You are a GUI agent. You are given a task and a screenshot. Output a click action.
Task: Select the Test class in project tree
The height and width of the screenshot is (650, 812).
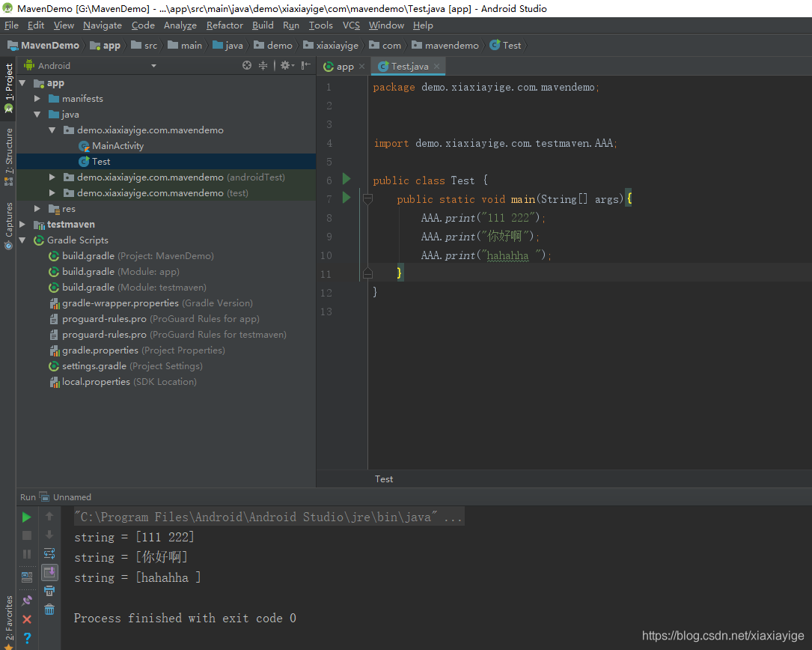[101, 162]
